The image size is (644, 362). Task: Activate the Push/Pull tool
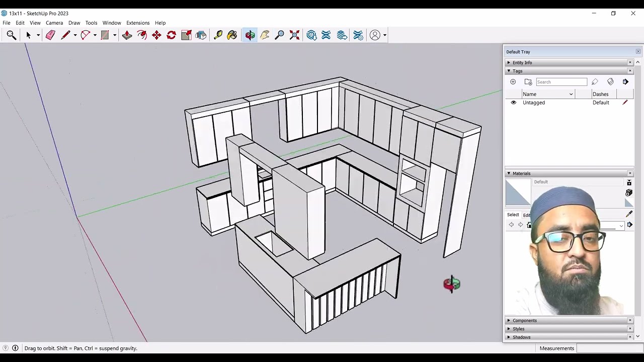(x=127, y=35)
